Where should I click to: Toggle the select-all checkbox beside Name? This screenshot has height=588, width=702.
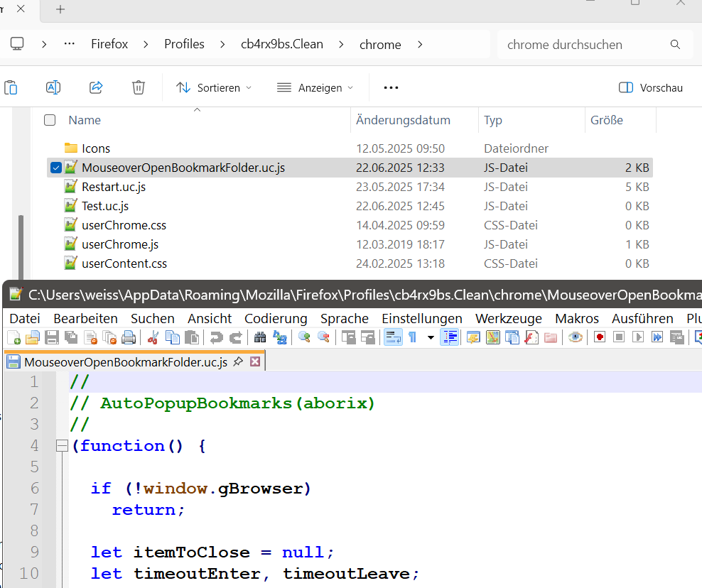[50, 120]
